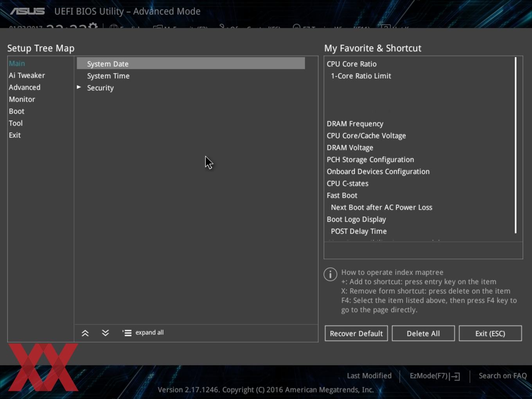Viewport: 532px width, 399px height.
Task: Click the info icon beside the help text
Action: point(331,274)
